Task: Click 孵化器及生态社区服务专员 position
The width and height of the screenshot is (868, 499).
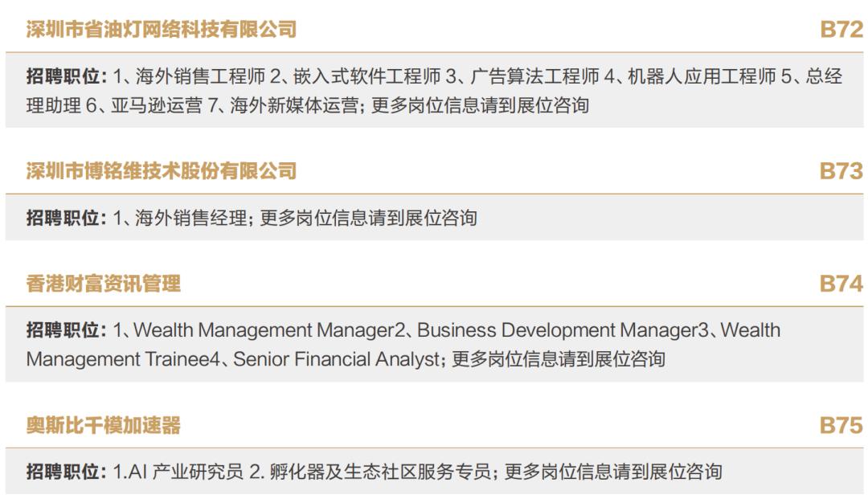Action: (380, 472)
